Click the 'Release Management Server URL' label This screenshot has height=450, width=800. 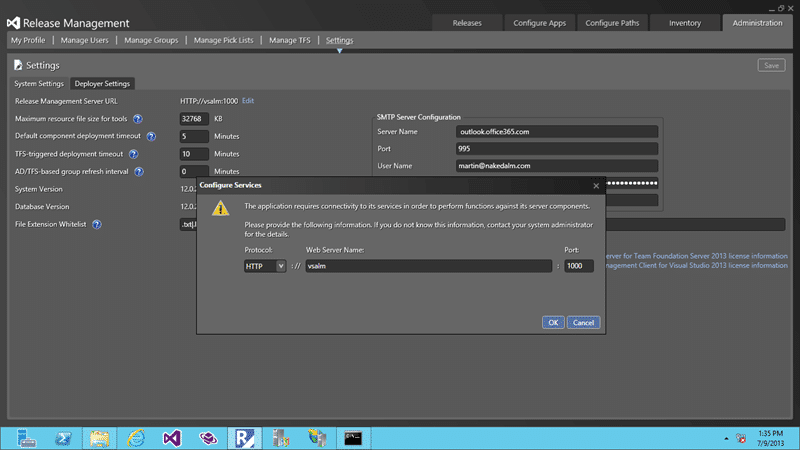click(66, 101)
